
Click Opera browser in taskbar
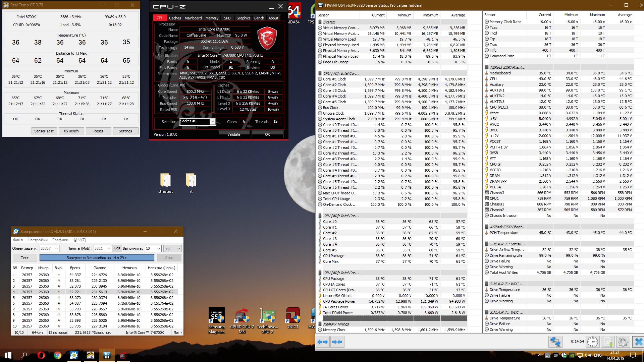(x=41, y=355)
